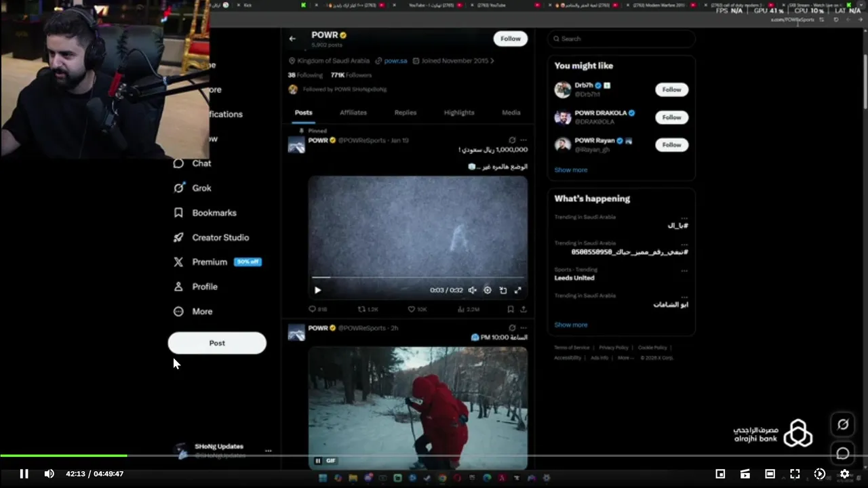
Task: Open the red jacket snow GIF
Action: click(x=418, y=408)
